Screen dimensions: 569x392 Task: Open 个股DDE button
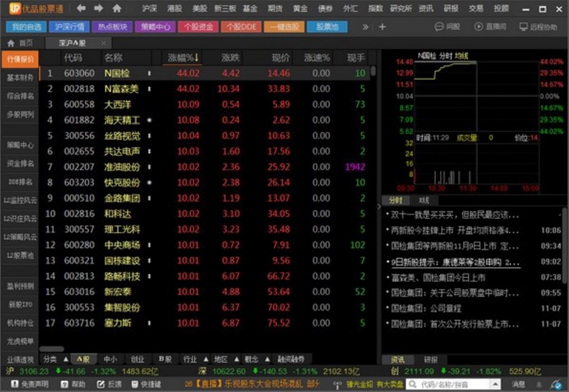tap(241, 27)
